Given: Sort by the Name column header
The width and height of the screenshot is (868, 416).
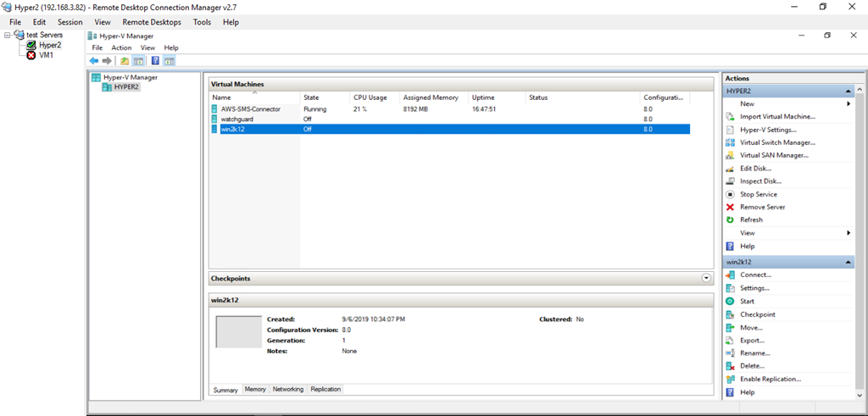Looking at the screenshot, I should click(x=254, y=97).
